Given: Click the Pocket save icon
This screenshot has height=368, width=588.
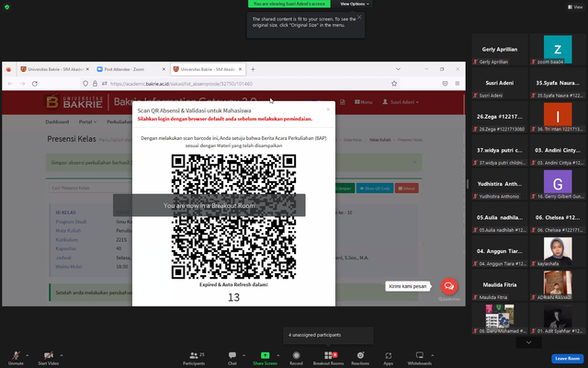Looking at the screenshot, I should point(445,84).
